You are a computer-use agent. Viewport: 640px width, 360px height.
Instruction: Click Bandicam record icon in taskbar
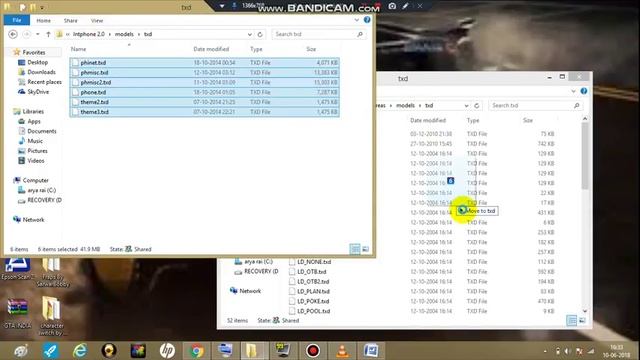[313, 351]
